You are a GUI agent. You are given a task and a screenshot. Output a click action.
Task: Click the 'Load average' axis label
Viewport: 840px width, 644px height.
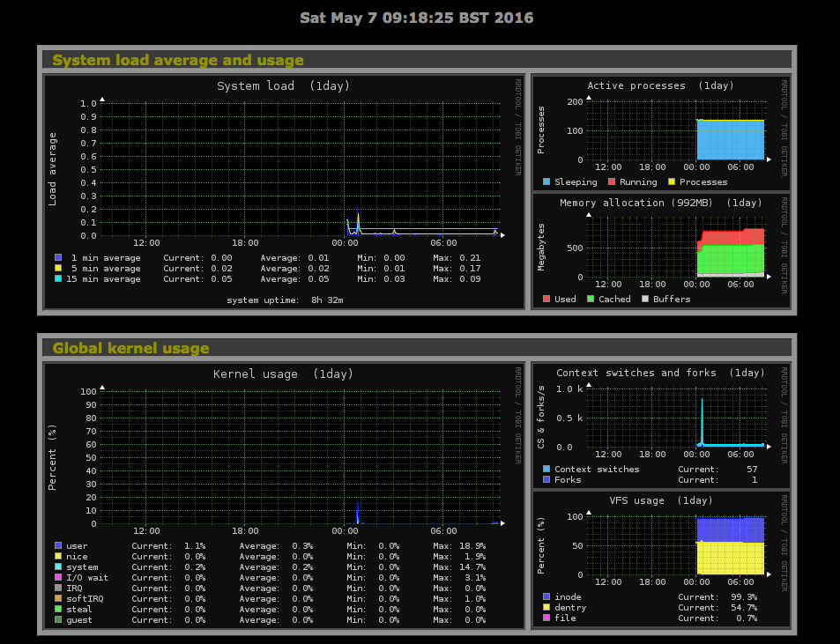pyautogui.click(x=52, y=169)
